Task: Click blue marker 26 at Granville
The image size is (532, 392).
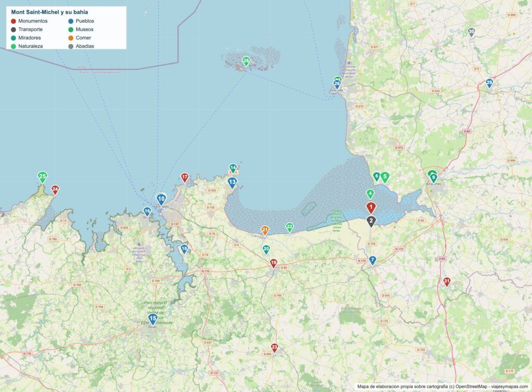Action: tap(337, 84)
